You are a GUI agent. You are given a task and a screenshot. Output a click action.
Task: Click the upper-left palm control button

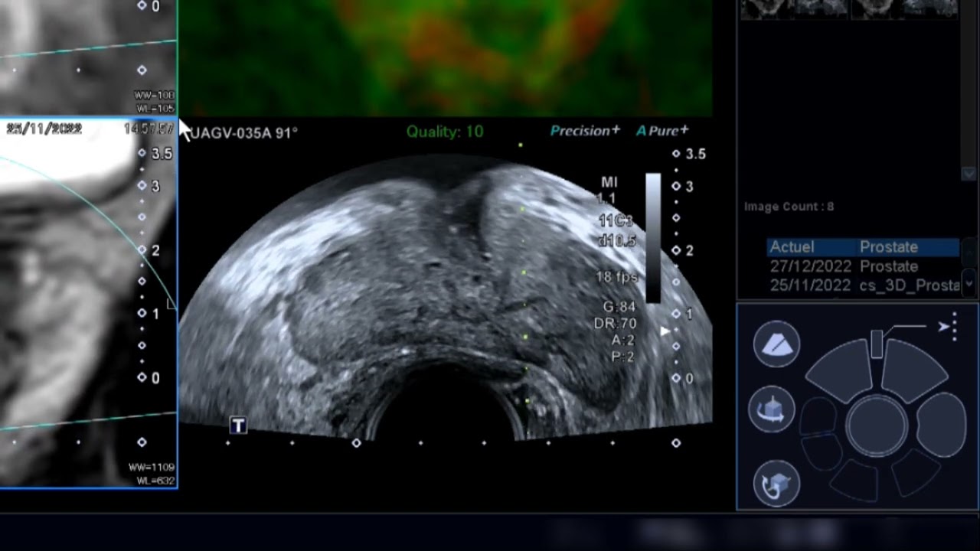838,371
